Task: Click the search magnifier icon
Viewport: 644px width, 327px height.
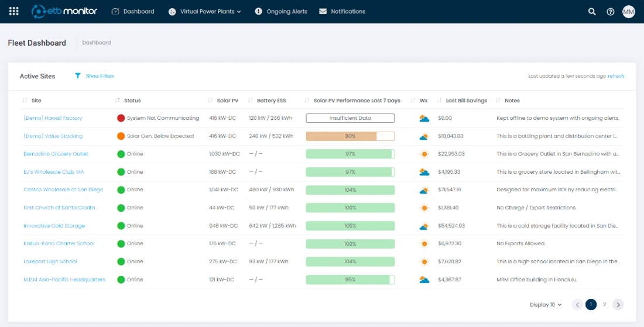Action: [x=592, y=12]
